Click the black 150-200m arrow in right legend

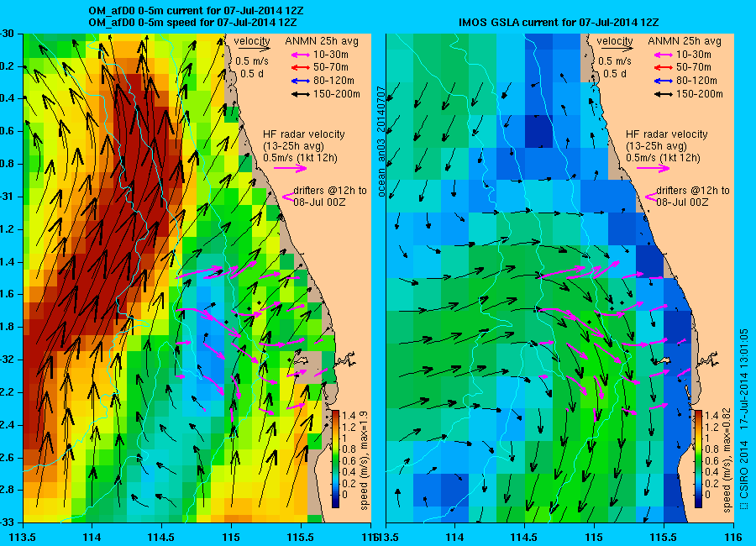click(663, 95)
